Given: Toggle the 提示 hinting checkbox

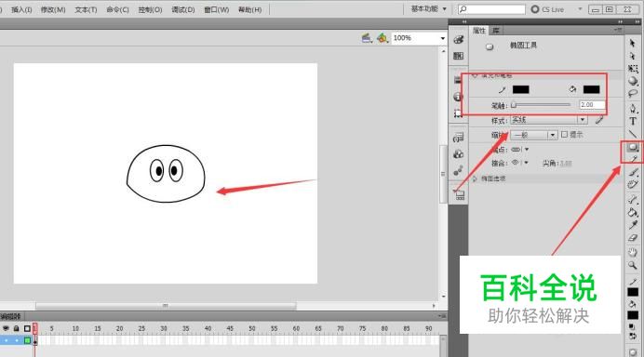Looking at the screenshot, I should tap(564, 134).
